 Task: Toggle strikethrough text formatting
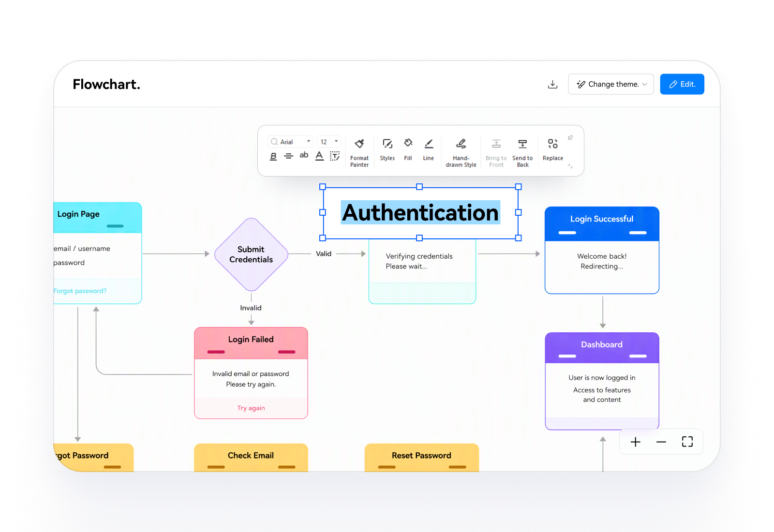(288, 156)
